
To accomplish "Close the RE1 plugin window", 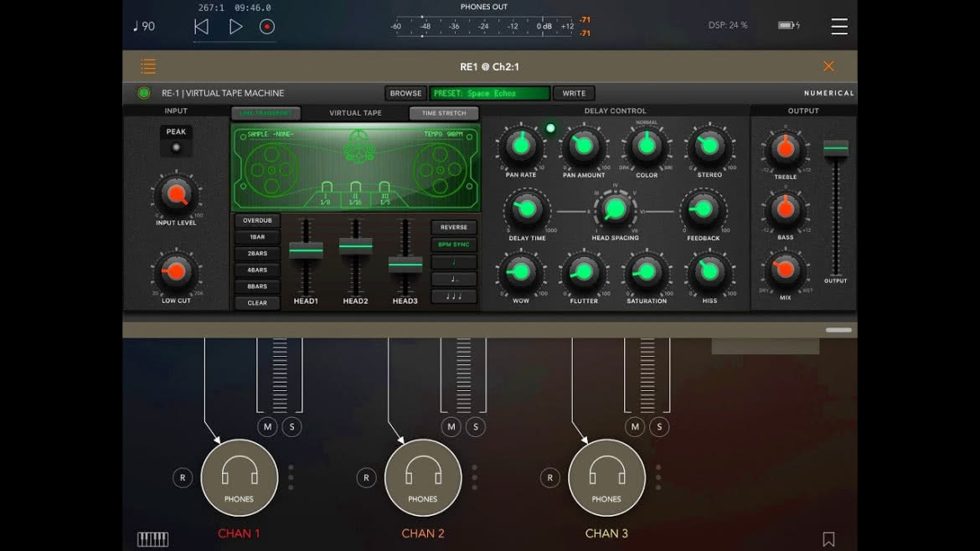I will (828, 66).
